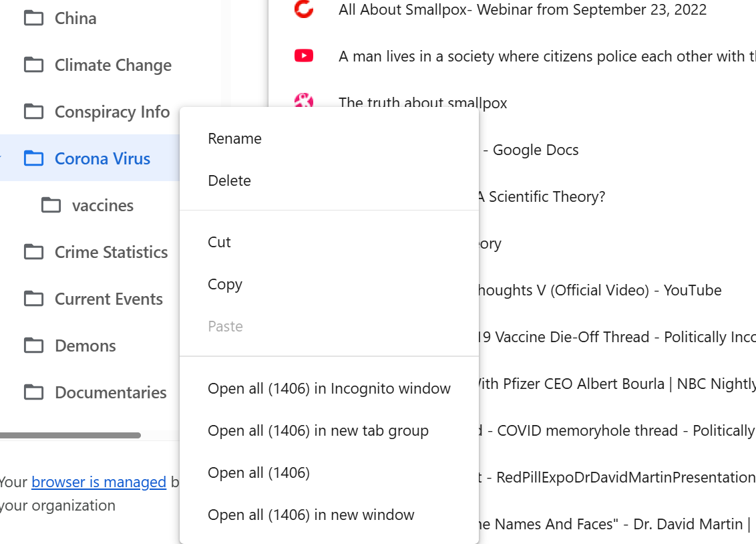The height and width of the screenshot is (544, 756).
Task: Click the YouTube favicon of the 'A man lives' bookmark
Action: click(304, 56)
